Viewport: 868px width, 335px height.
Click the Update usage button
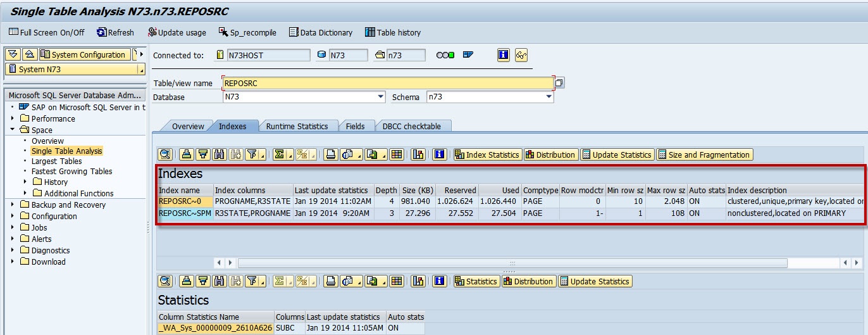tap(177, 32)
